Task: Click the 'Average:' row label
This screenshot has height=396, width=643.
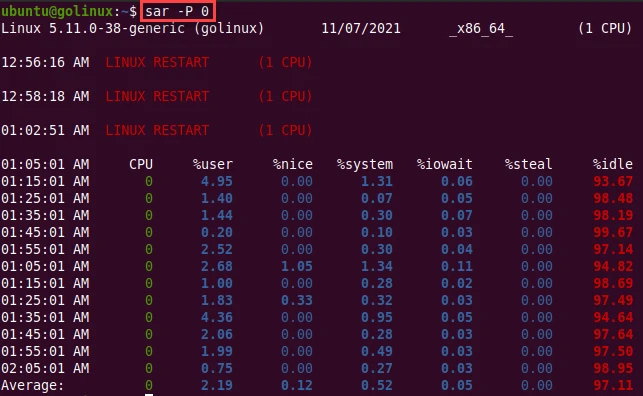Action: [x=33, y=385]
